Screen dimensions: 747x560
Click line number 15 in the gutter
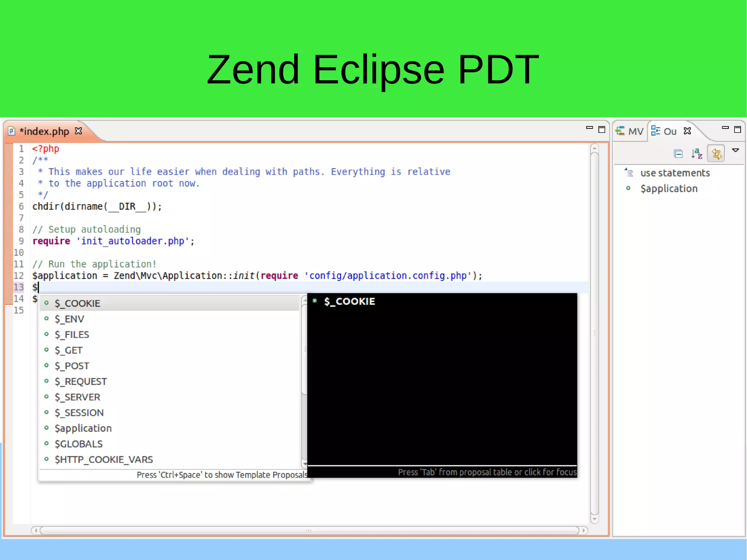point(19,310)
